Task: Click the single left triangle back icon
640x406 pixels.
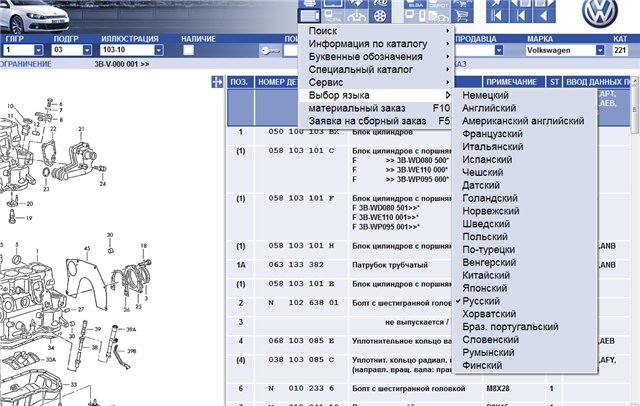Action: tap(544, 16)
